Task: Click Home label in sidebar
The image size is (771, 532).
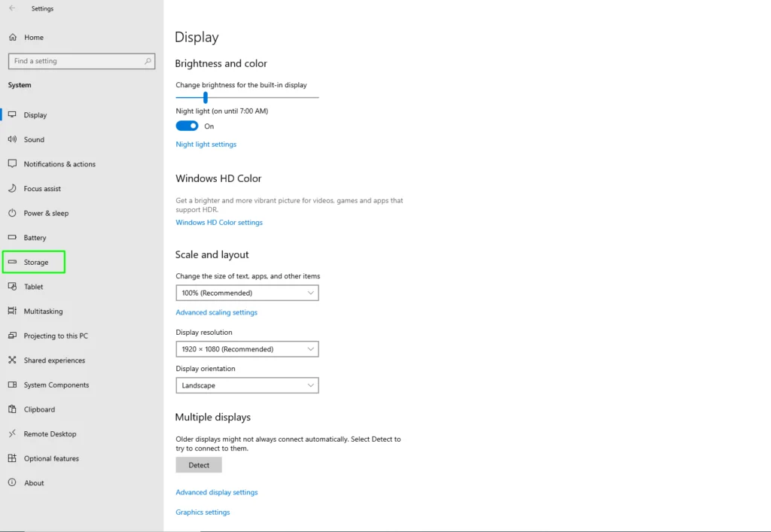Action: click(34, 38)
